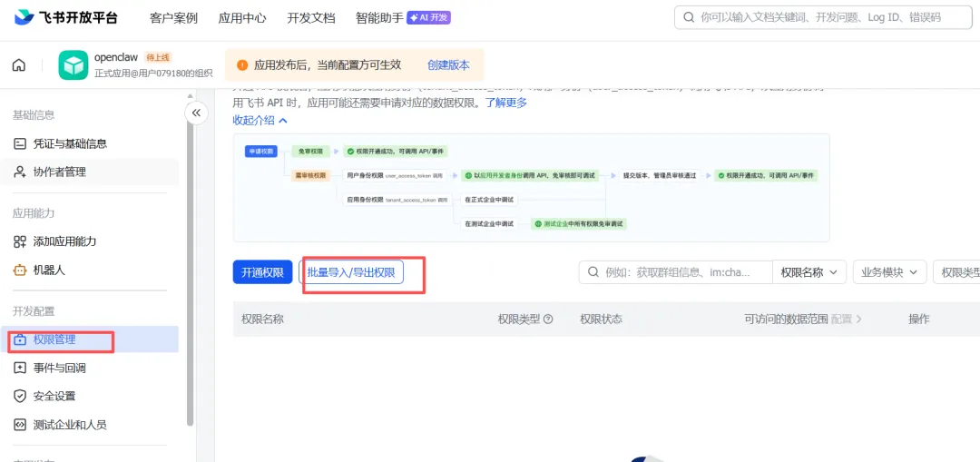Click the 凭证与基础信息 sidebar icon
The width and height of the screenshot is (980, 462).
tap(20, 143)
